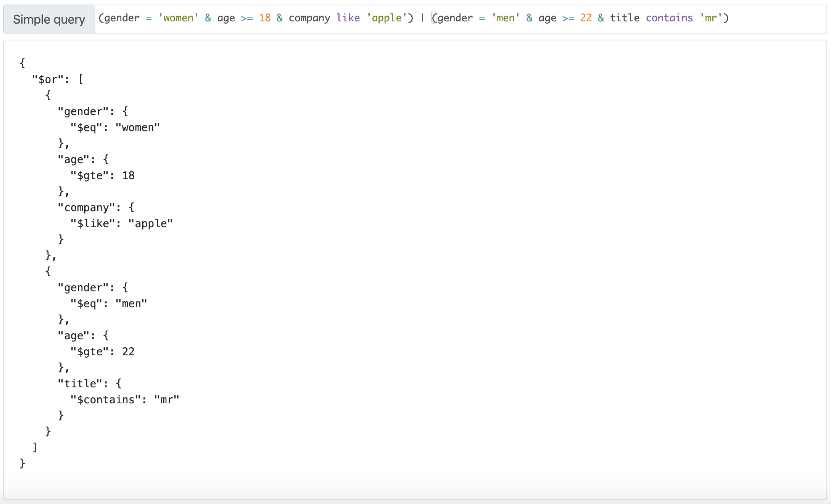Image resolution: width=831 pixels, height=504 pixels.
Task: Click the 'contains' operator in query
Action: click(669, 18)
